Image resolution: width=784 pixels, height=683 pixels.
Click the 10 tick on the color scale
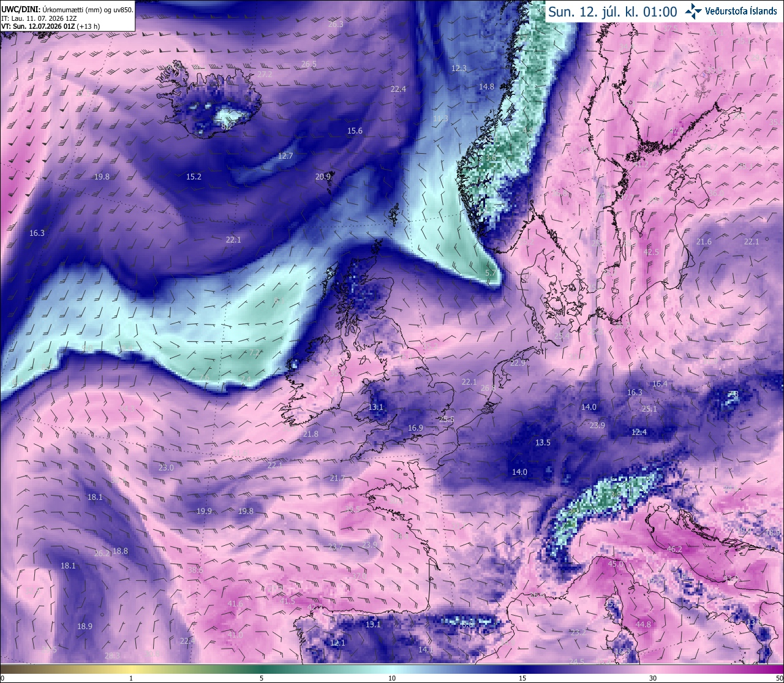coord(392,678)
